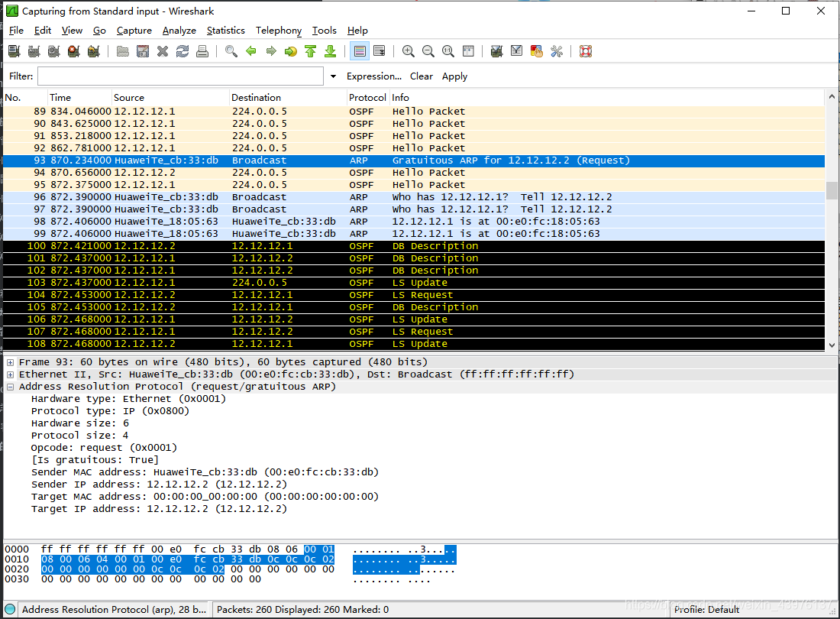
Task: Select packet 98 ARP reply row
Action: pos(414,222)
